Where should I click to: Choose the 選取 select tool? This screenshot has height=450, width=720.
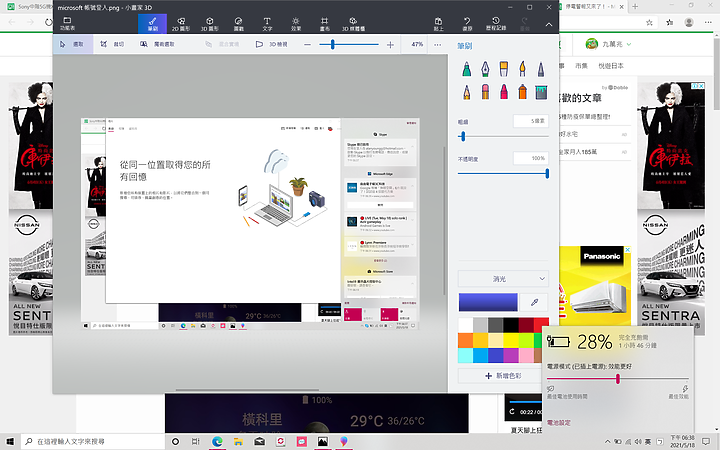click(x=73, y=44)
